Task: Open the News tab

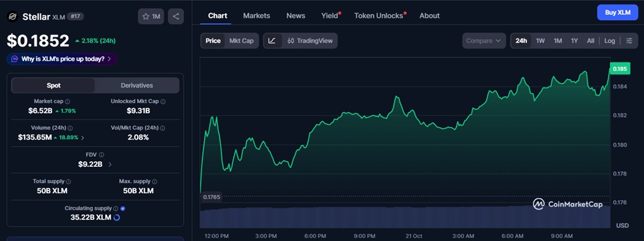Action: [296, 16]
